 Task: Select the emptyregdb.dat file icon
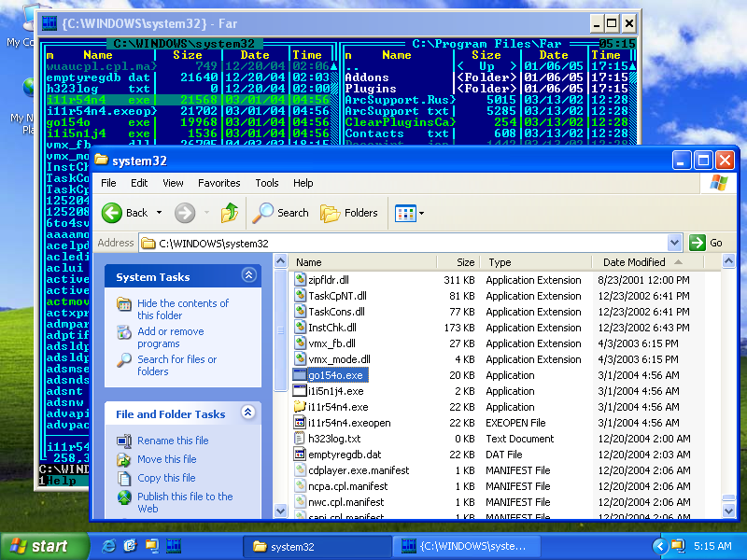(x=300, y=455)
